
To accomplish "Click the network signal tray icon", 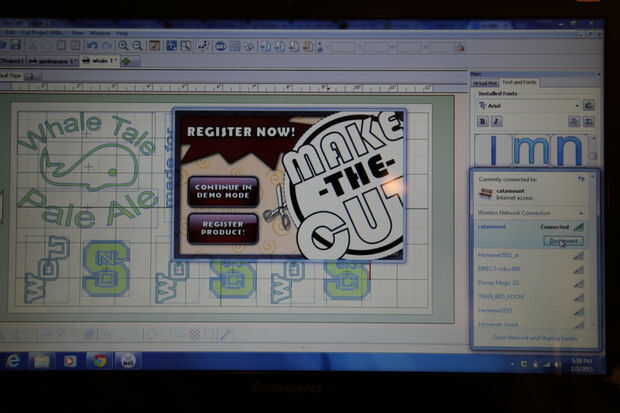I will point(546,364).
